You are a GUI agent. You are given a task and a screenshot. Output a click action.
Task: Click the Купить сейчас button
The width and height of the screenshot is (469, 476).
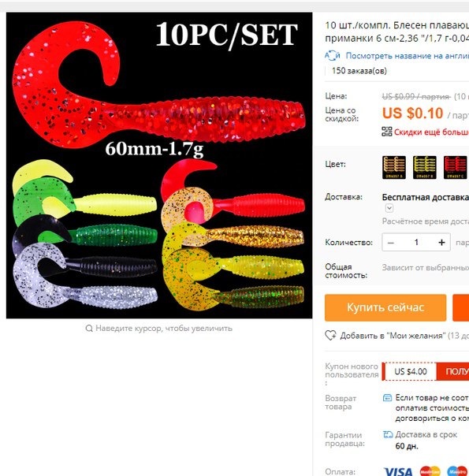(x=385, y=307)
